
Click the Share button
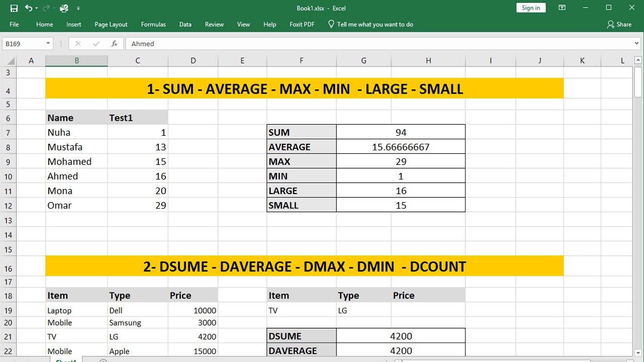[619, 24]
